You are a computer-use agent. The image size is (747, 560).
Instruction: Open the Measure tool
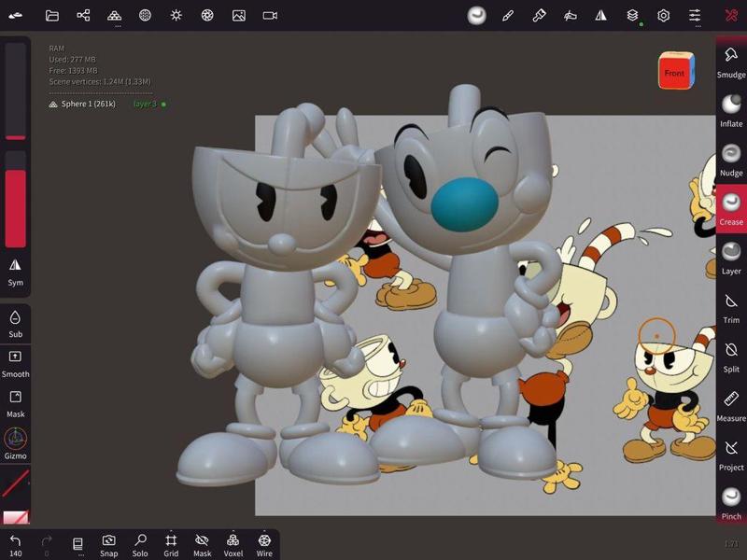[x=731, y=406]
